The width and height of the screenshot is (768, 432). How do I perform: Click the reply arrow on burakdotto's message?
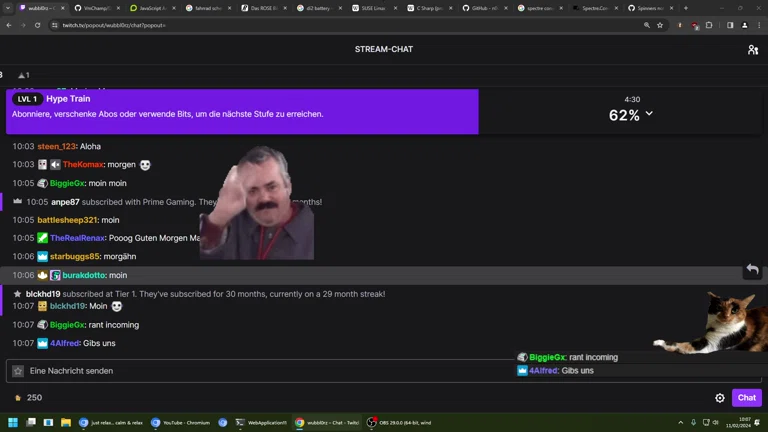(752, 269)
